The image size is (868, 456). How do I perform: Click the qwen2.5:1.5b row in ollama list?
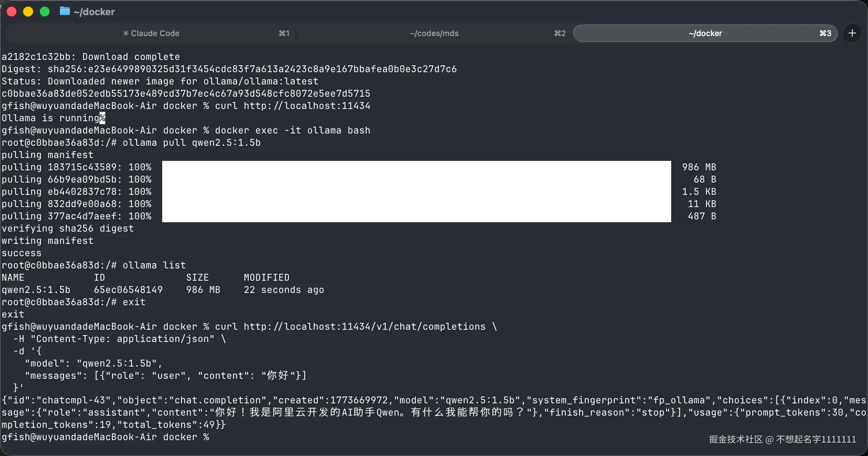36,290
